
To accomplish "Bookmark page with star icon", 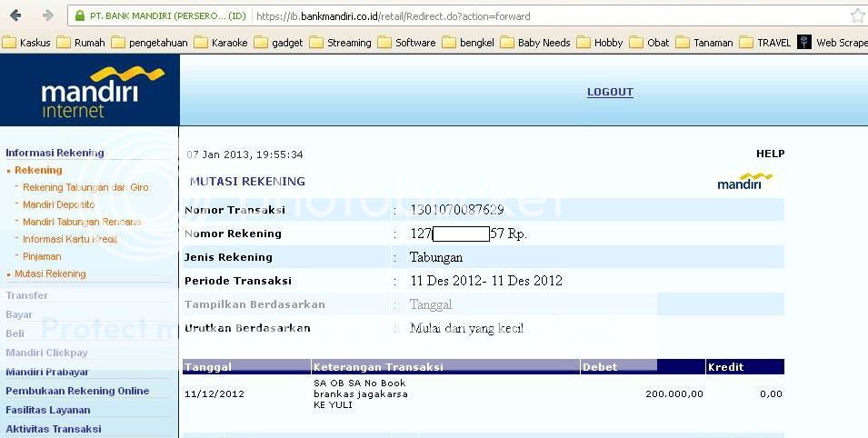I will [x=858, y=15].
